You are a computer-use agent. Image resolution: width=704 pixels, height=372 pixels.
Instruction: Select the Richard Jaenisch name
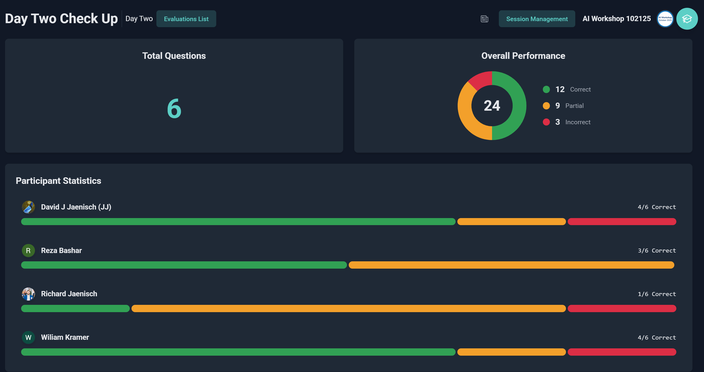69,294
